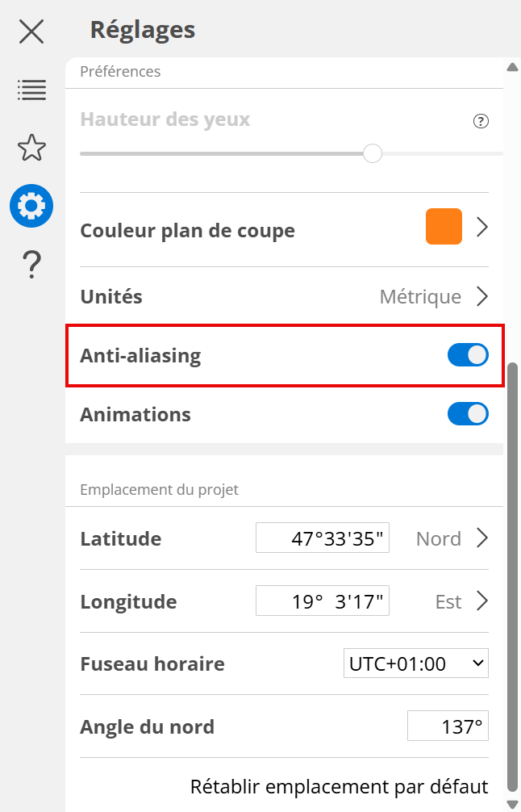Viewport: 521px width, 812px height.
Task: Open the Fuseau horaire UTC+01:00 dropdown
Action: tap(415, 663)
